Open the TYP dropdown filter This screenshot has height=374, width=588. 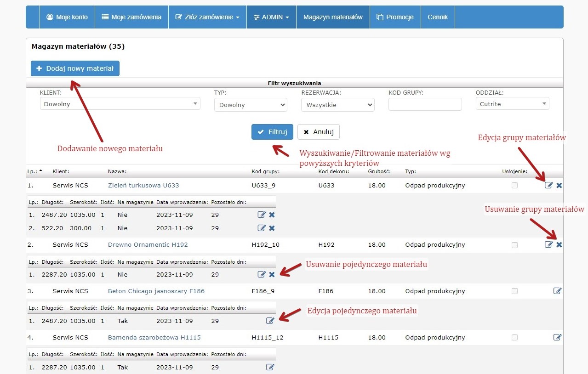click(251, 105)
